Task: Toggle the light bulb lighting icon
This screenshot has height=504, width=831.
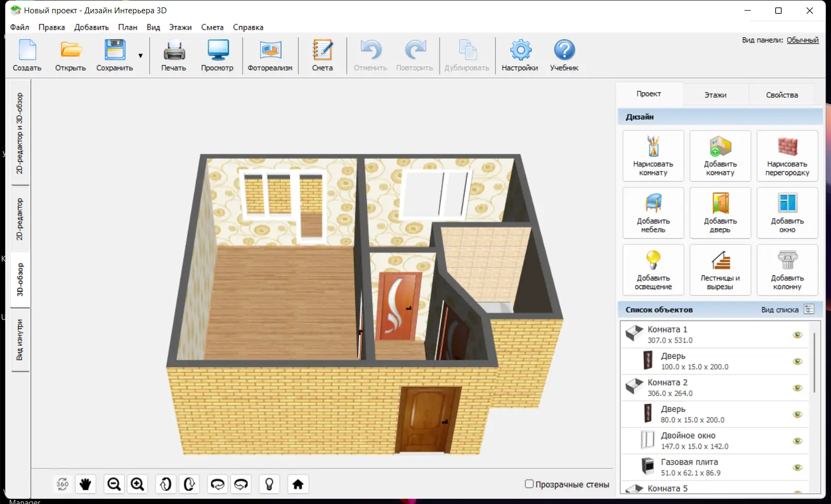Action: [x=269, y=484]
